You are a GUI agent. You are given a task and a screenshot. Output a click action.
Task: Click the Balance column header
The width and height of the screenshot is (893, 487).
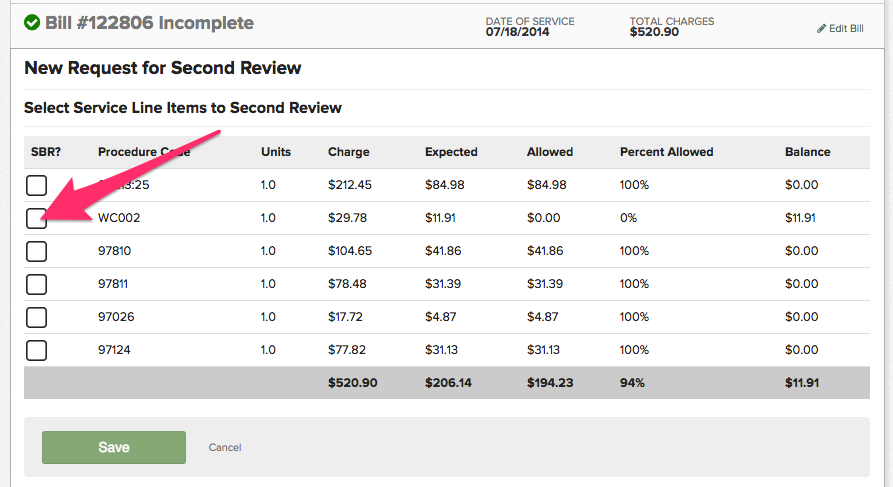click(x=807, y=152)
